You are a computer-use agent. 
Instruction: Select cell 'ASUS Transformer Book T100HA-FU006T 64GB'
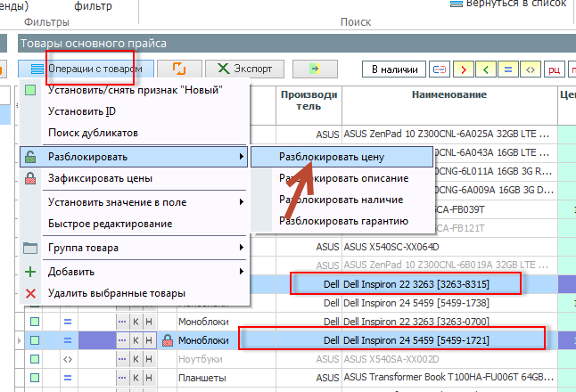449,378
